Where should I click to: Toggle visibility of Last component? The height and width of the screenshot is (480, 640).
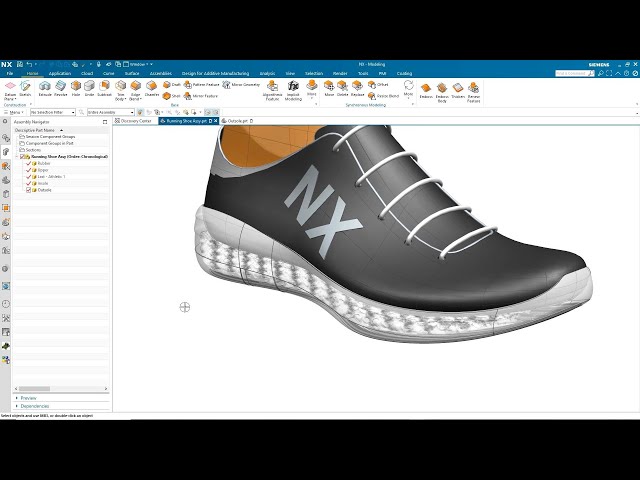point(29,177)
